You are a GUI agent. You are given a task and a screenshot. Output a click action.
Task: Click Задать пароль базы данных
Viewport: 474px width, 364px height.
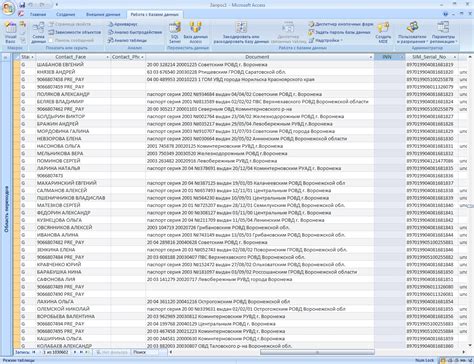coord(340,32)
